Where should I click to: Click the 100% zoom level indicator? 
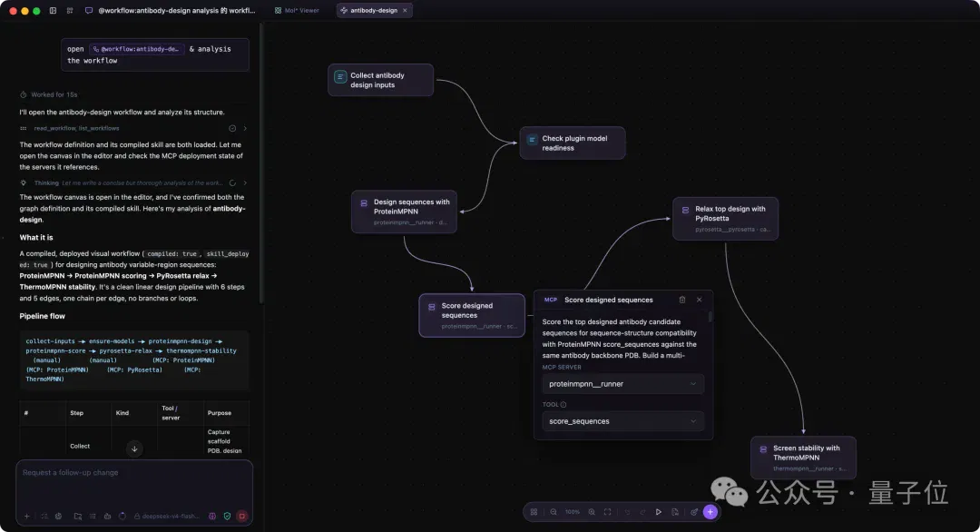[573, 512]
